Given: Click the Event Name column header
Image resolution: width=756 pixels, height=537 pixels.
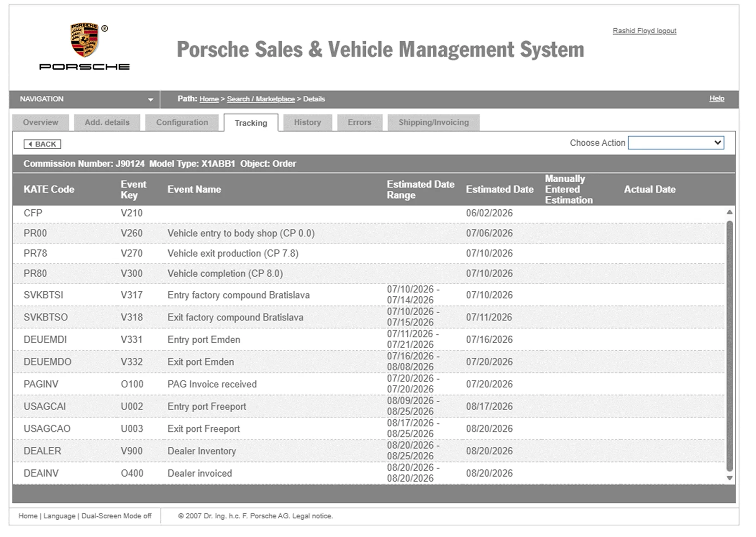Looking at the screenshot, I should pos(194,189).
